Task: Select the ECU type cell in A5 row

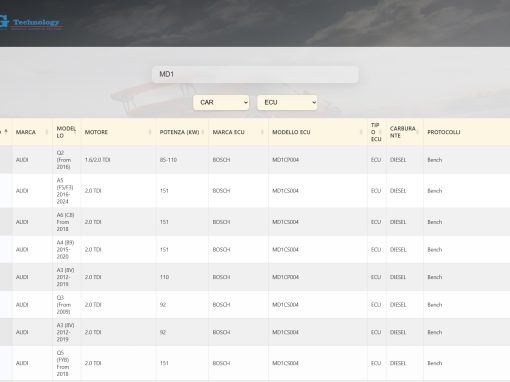Action: click(376, 191)
